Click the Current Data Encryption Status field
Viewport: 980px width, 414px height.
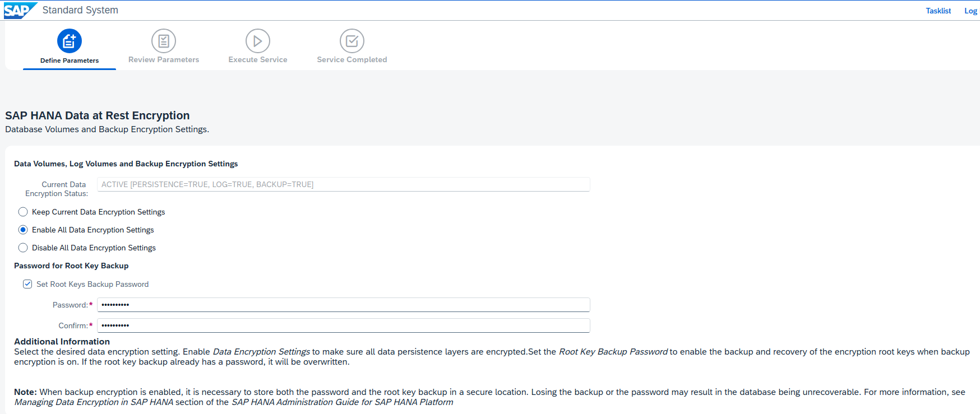tap(344, 184)
